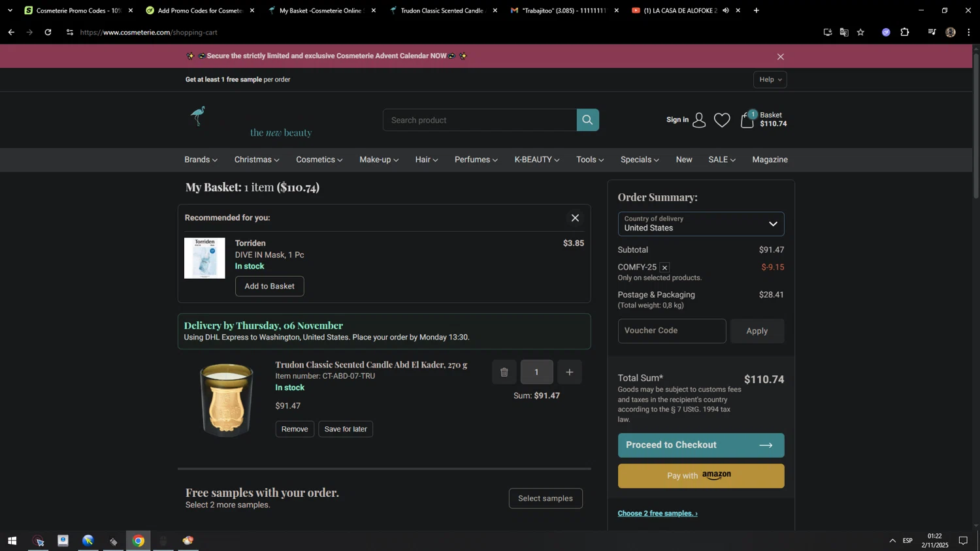
Task: Click the site information icon in address bar
Action: [70, 32]
